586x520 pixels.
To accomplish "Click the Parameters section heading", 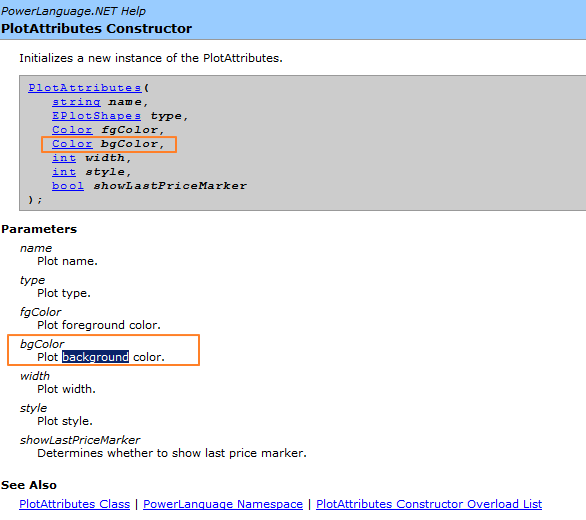I will pos(39,229).
